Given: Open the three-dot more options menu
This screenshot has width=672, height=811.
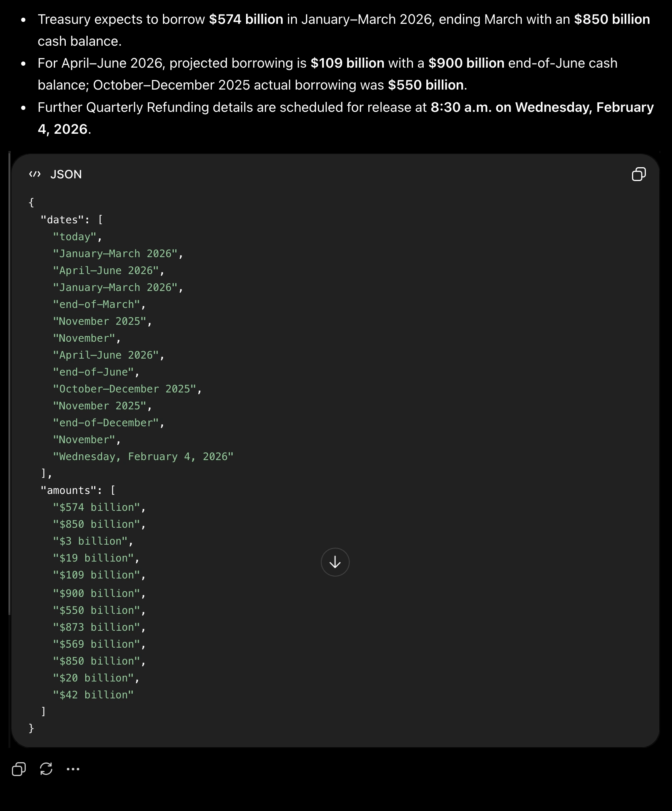Looking at the screenshot, I should 73,769.
